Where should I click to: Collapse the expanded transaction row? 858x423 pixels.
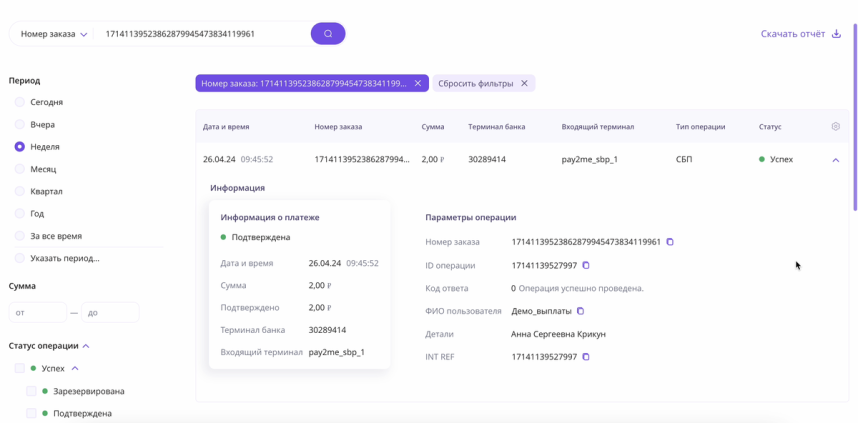pyautogui.click(x=836, y=160)
